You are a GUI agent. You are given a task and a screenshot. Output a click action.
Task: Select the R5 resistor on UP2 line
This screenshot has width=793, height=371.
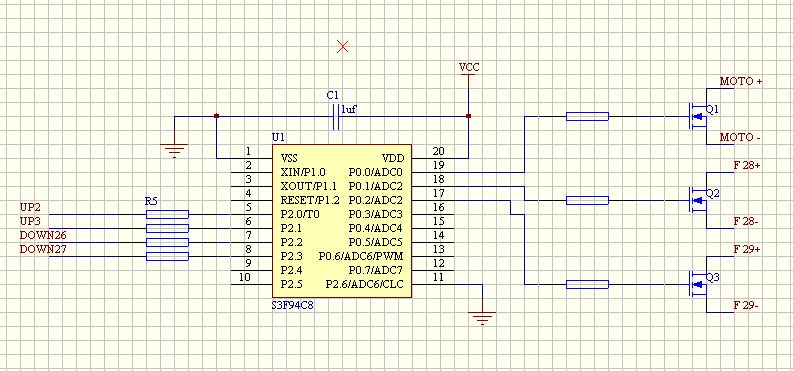[x=167, y=214]
